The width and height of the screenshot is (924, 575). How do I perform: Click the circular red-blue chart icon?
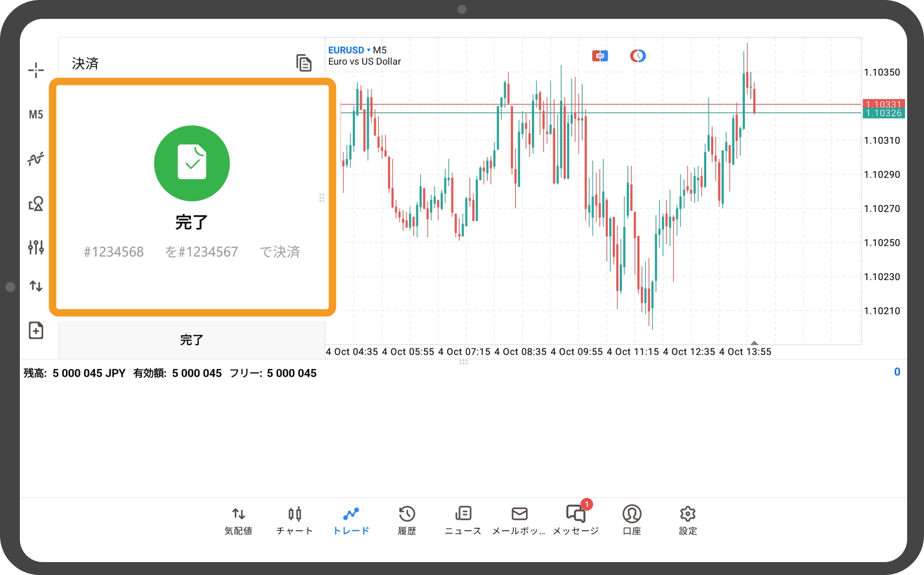pos(638,56)
